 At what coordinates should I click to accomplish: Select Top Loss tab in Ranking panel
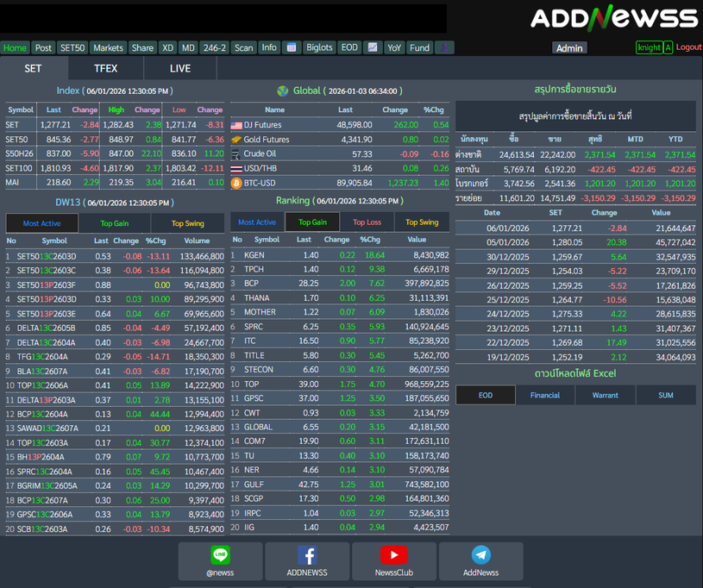click(x=367, y=222)
